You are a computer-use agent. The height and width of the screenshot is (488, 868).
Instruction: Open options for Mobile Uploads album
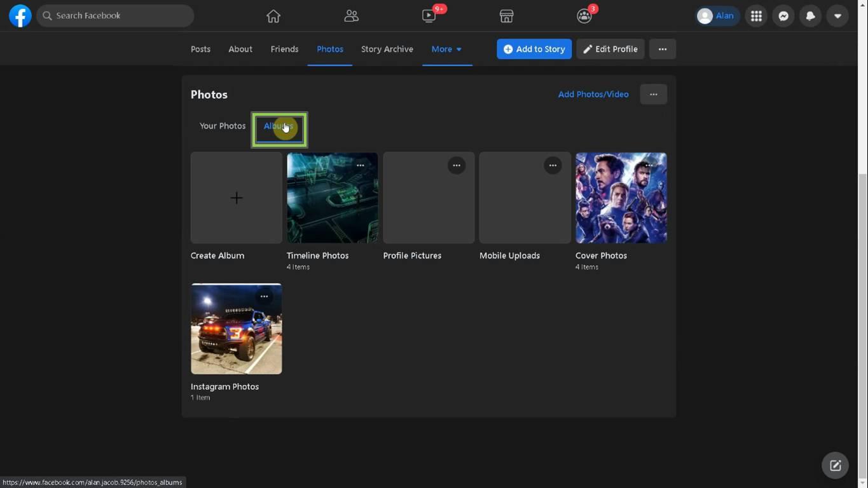point(553,165)
